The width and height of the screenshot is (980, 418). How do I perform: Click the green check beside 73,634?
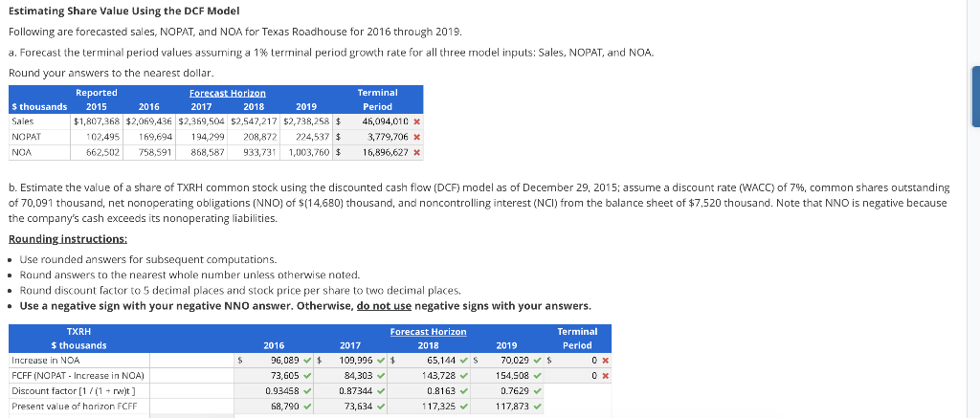[381, 407]
